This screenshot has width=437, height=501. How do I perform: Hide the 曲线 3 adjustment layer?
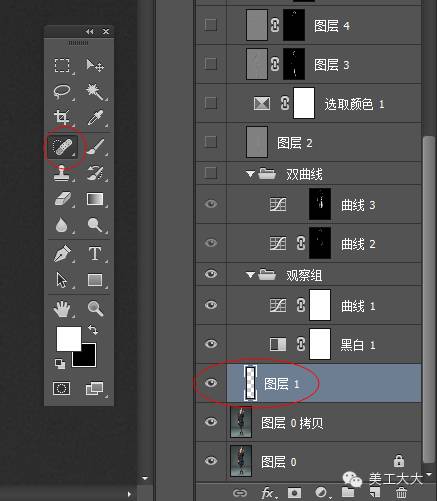point(211,204)
